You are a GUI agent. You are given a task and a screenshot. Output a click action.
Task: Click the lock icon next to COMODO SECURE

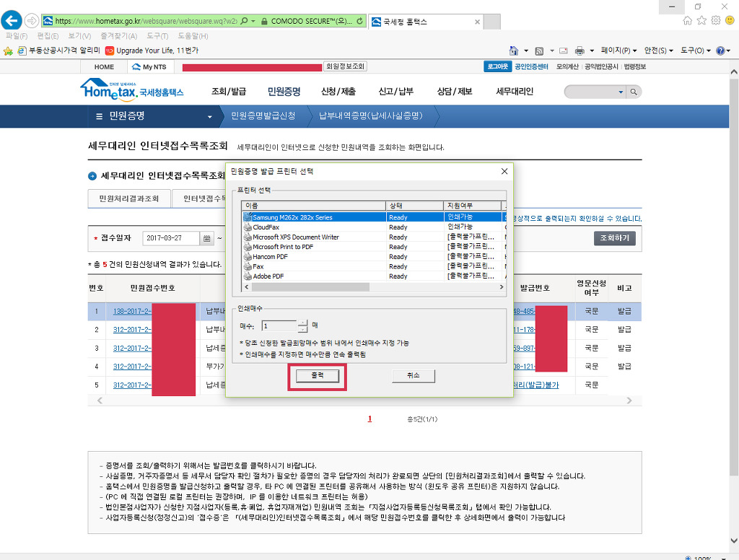(264, 21)
